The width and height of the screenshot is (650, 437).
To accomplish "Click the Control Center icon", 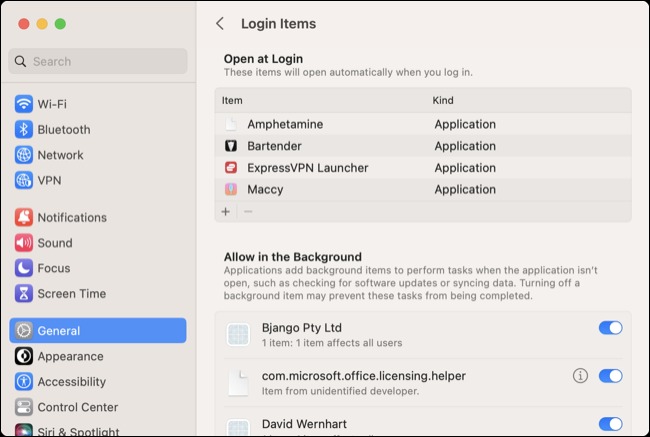I will coord(24,407).
